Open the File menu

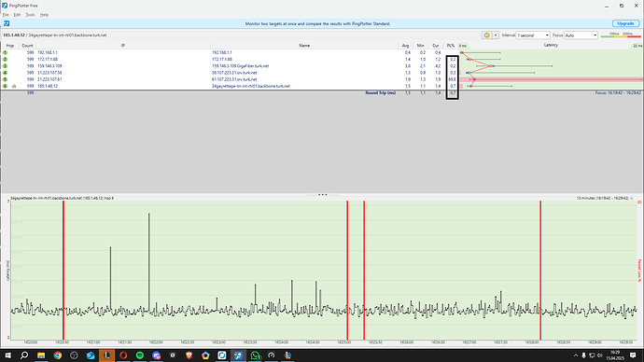pyautogui.click(x=6, y=15)
